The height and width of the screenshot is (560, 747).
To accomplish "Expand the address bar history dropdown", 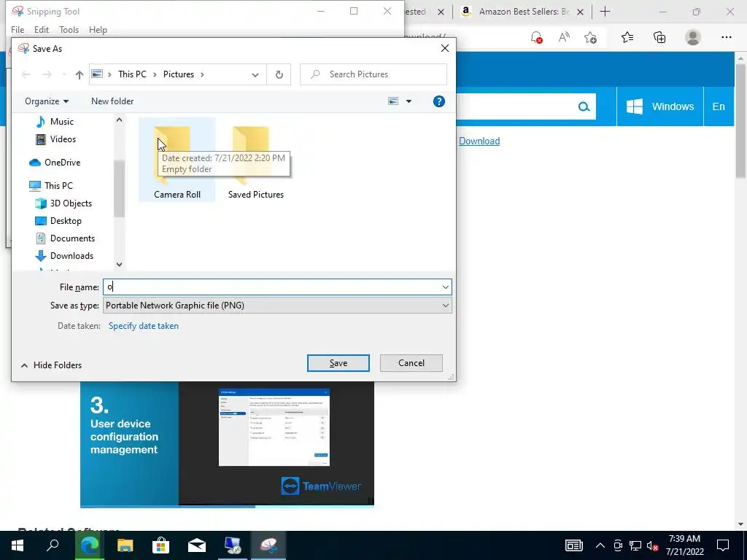I will coord(255,75).
